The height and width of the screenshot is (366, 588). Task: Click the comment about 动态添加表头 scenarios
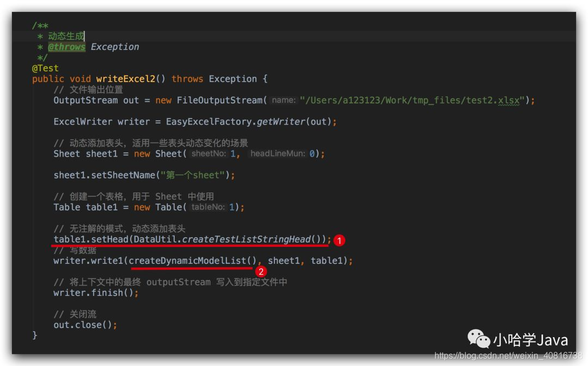[x=151, y=142]
